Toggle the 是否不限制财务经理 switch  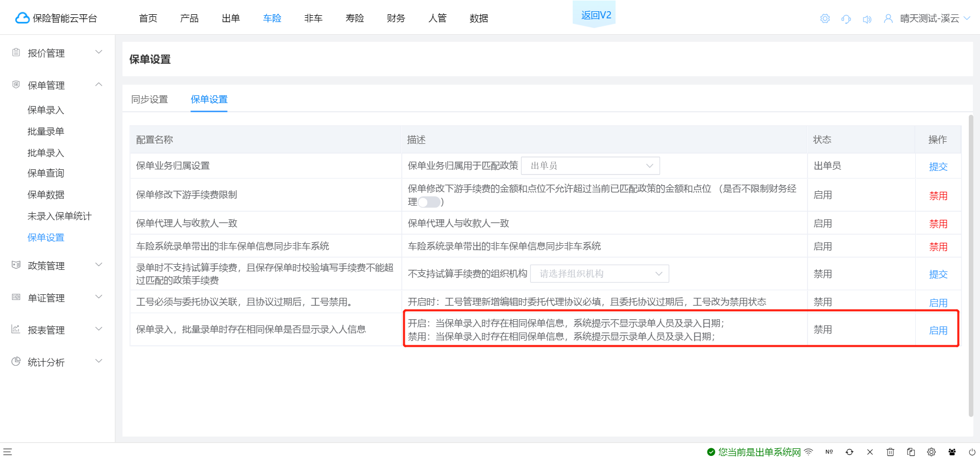pos(429,202)
